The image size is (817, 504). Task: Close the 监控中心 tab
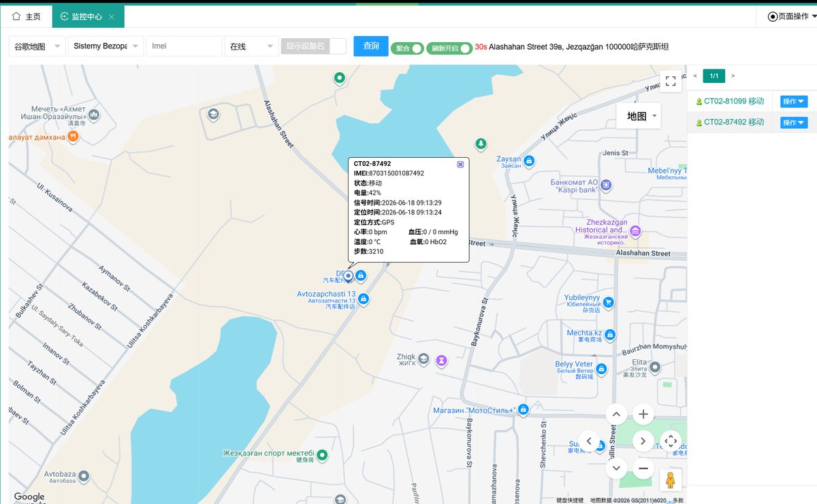coord(112,16)
